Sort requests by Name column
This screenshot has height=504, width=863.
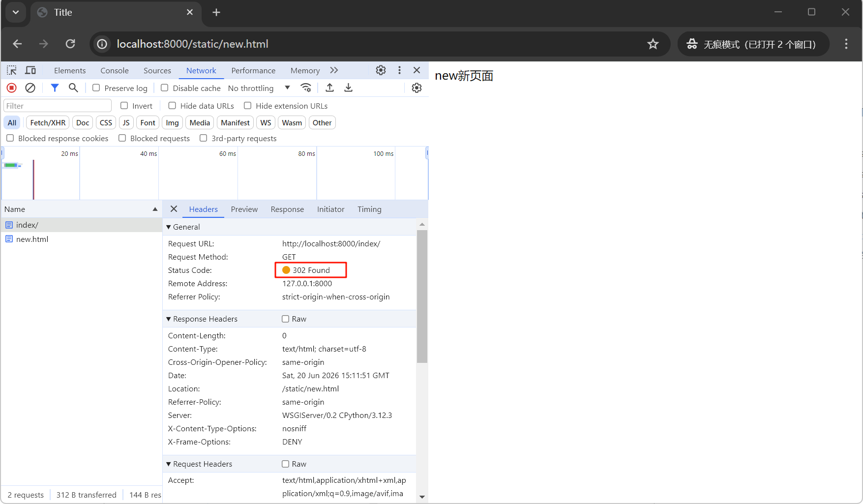coord(81,209)
